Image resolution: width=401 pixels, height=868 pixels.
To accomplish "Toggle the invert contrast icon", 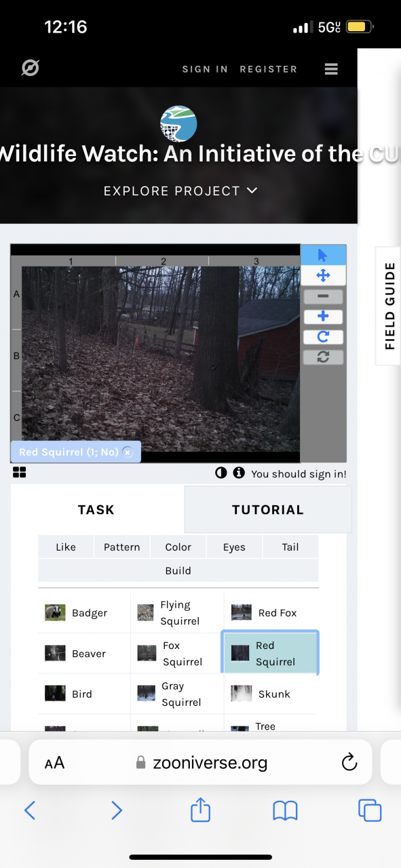I will pyautogui.click(x=221, y=473).
